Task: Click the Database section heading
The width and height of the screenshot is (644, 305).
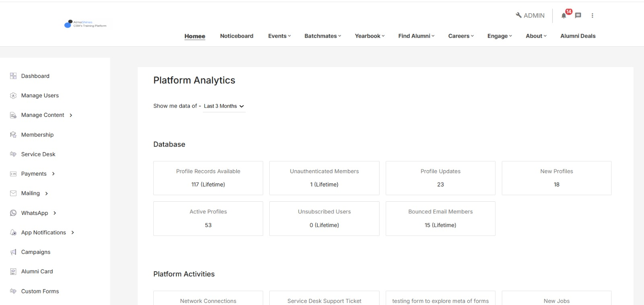Action: (x=169, y=144)
